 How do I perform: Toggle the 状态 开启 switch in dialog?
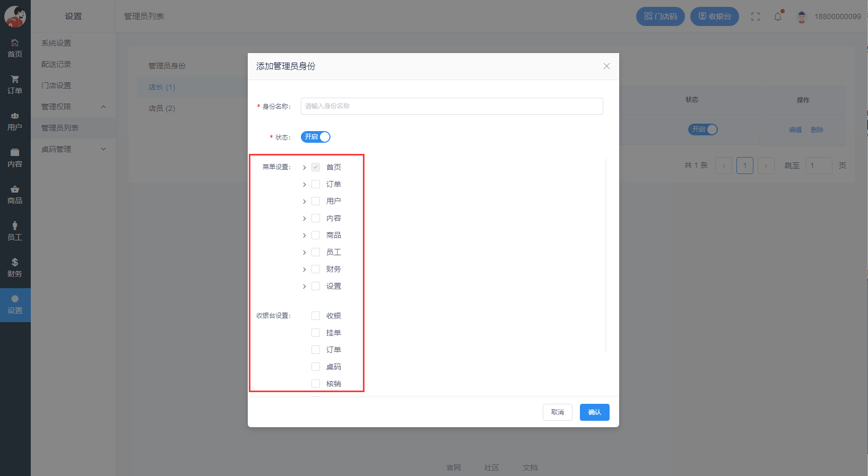(316, 137)
